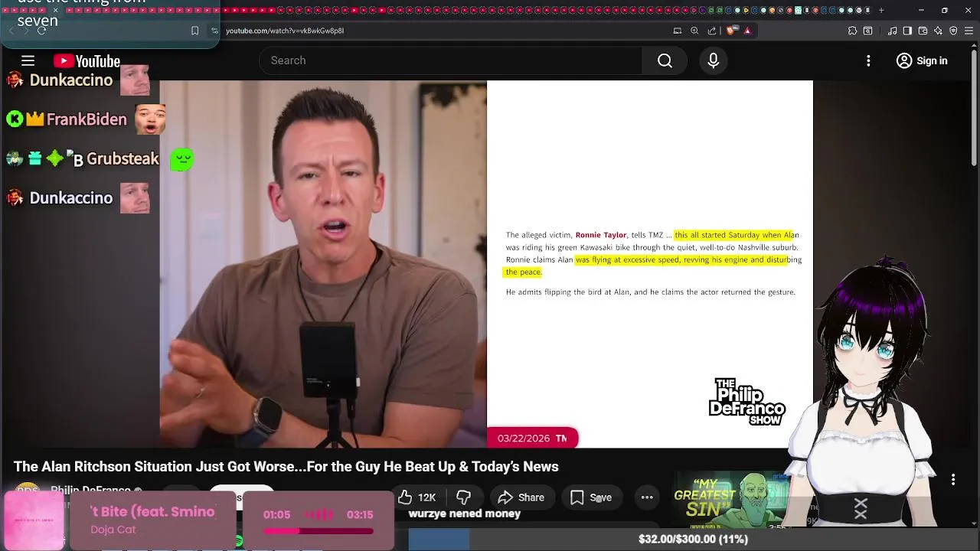Click the album art in music widget

pyautogui.click(x=34, y=520)
